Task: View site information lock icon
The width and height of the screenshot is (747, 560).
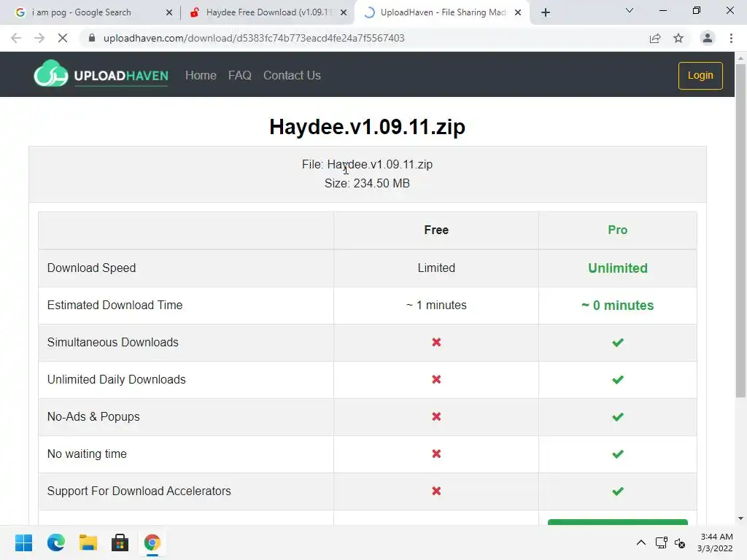Action: [92, 38]
